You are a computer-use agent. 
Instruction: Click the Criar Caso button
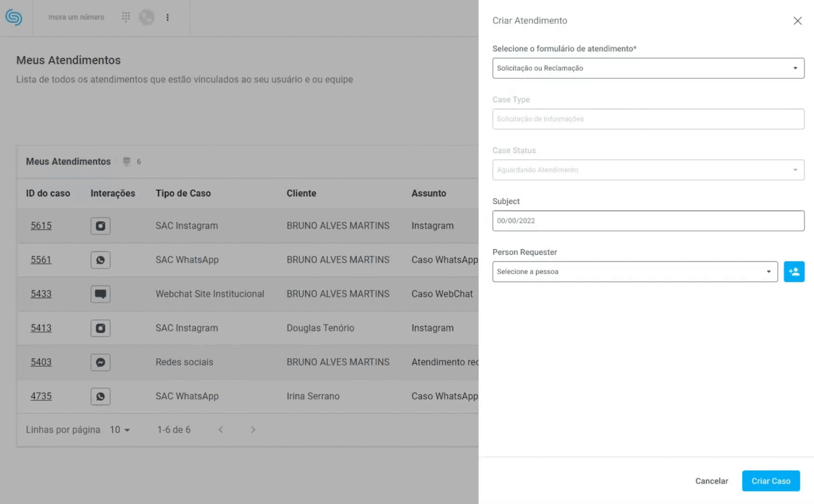770,481
